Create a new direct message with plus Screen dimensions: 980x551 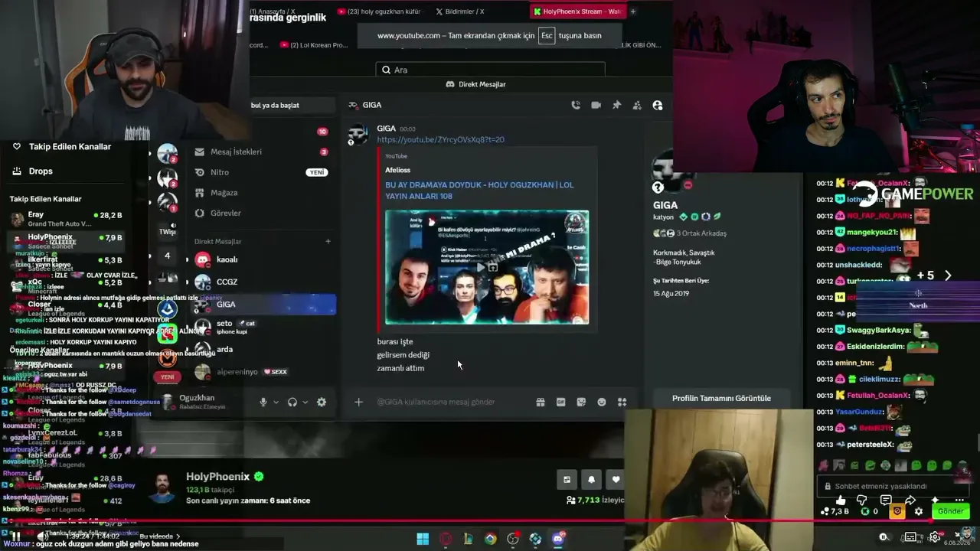point(328,242)
